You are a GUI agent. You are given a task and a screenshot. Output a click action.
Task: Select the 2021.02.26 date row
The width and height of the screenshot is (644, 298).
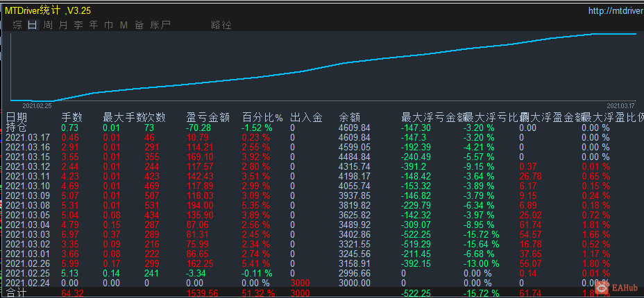(x=28, y=263)
